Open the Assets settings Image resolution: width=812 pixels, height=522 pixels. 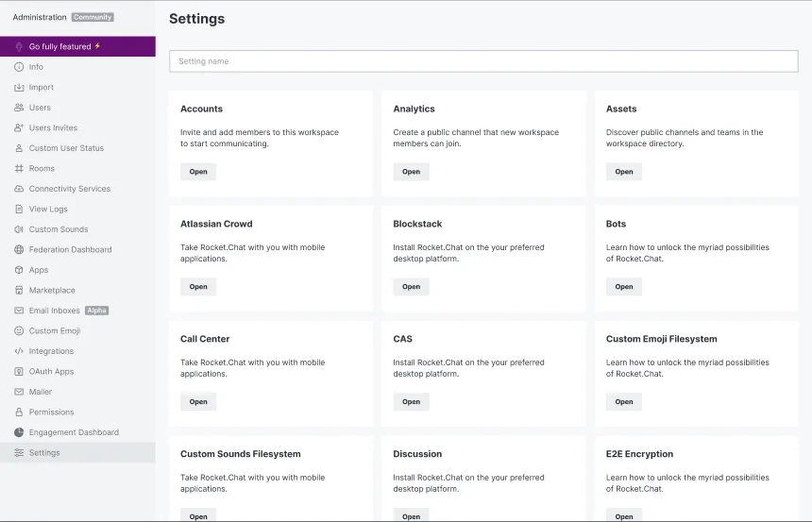624,172
